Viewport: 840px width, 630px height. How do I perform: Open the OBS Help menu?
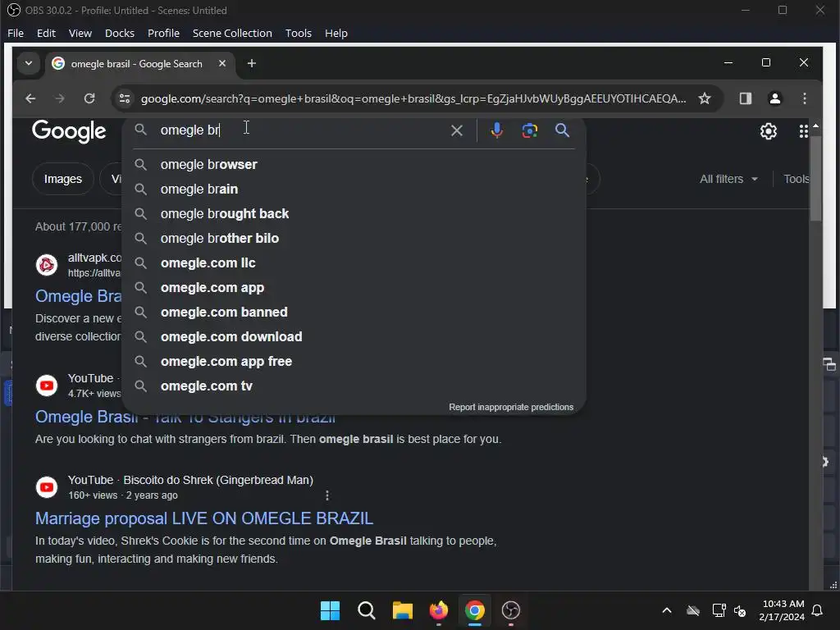coord(336,33)
